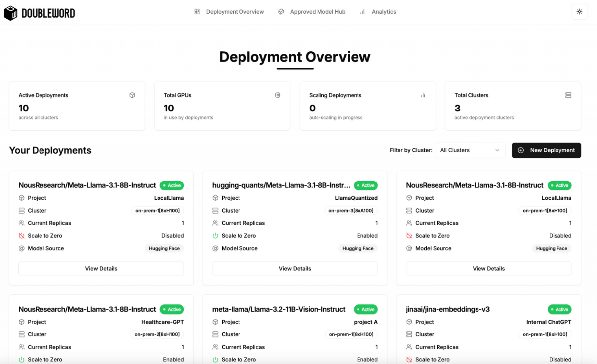Toggle the theme using the sun icon
Viewport: 597px width, 364px height.
click(x=579, y=11)
